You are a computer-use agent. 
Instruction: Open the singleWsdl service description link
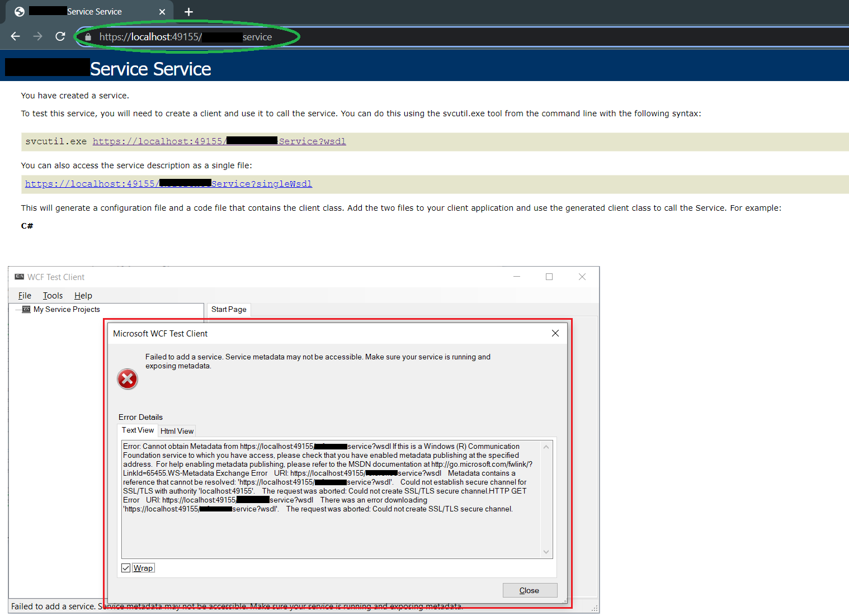click(x=168, y=184)
